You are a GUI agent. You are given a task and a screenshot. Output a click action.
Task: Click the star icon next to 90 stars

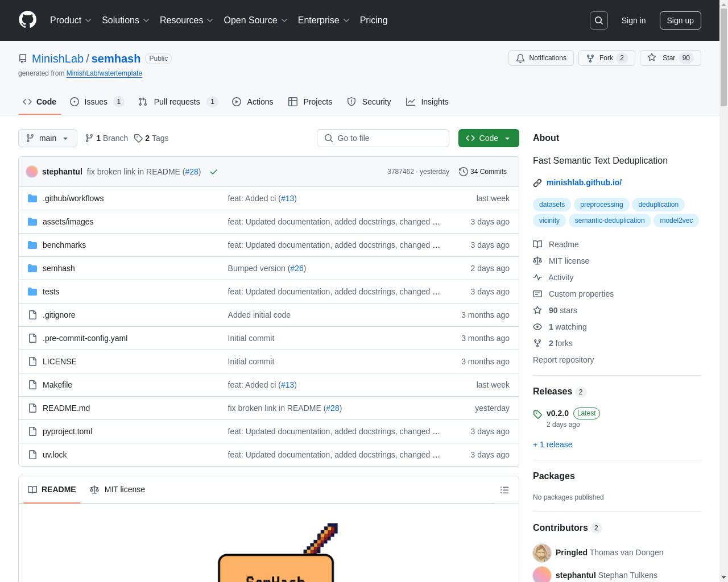(537, 310)
